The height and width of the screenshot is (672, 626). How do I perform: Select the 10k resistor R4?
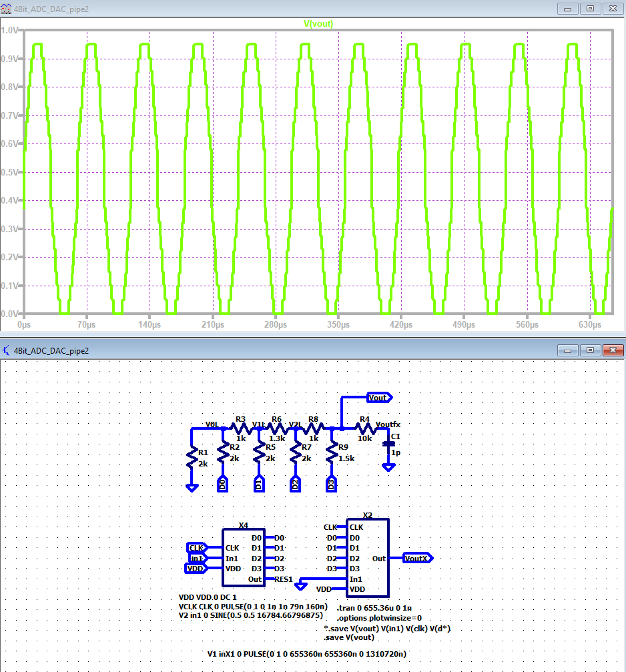[364, 428]
